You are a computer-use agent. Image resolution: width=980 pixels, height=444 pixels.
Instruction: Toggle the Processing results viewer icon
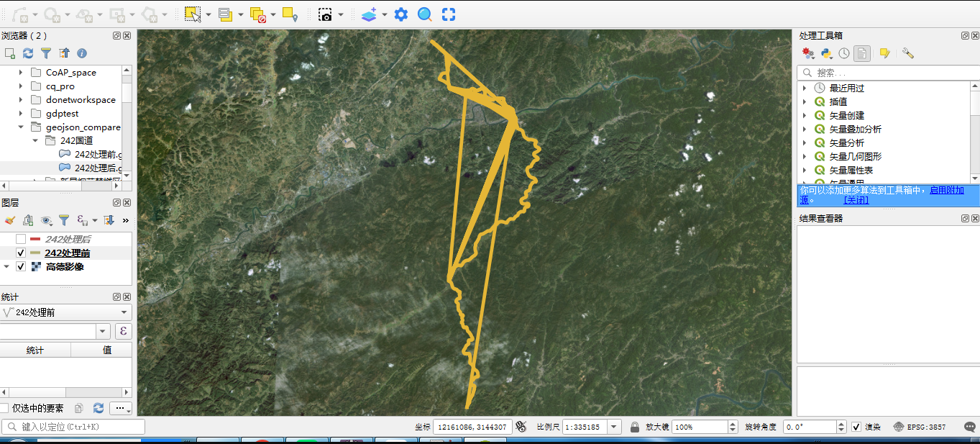tap(862, 53)
